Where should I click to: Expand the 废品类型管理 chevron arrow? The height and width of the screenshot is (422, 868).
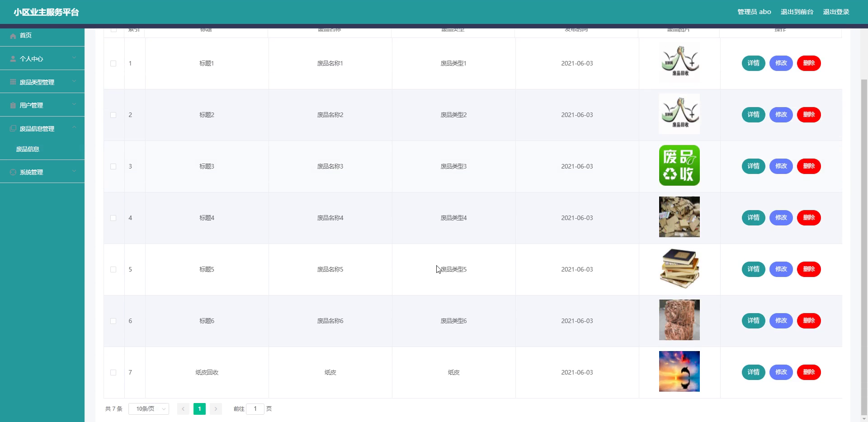74,81
